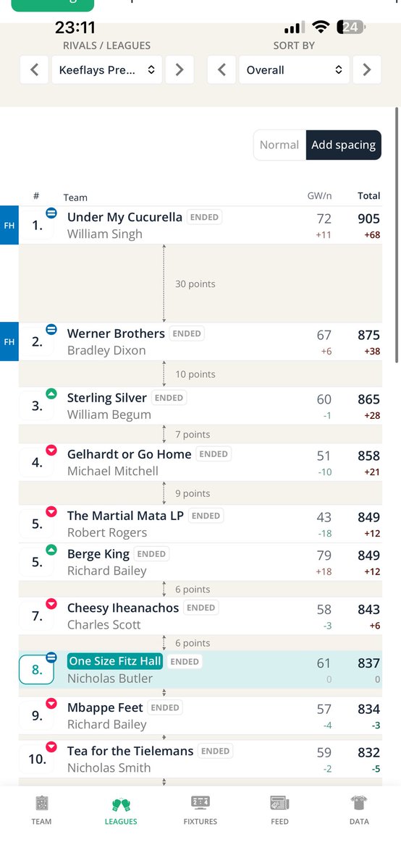Open highlighted One Size Fitz Hall team
This screenshot has width=401, height=868.
coord(115,661)
